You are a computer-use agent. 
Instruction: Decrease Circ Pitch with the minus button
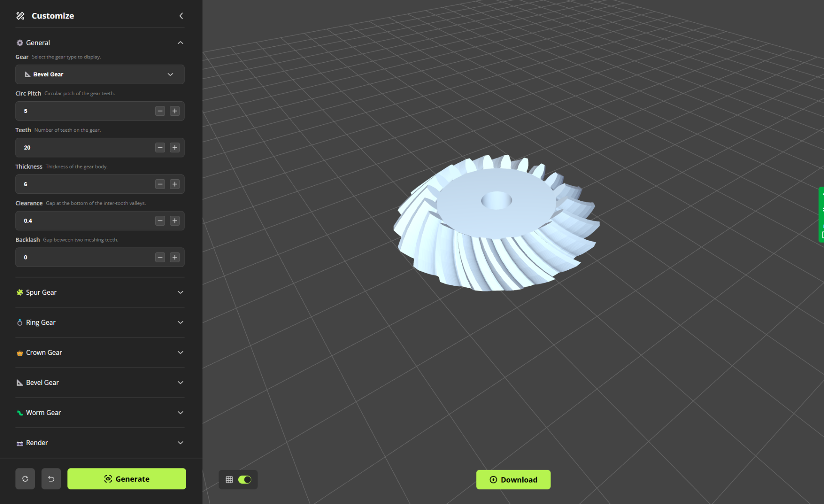tap(160, 111)
